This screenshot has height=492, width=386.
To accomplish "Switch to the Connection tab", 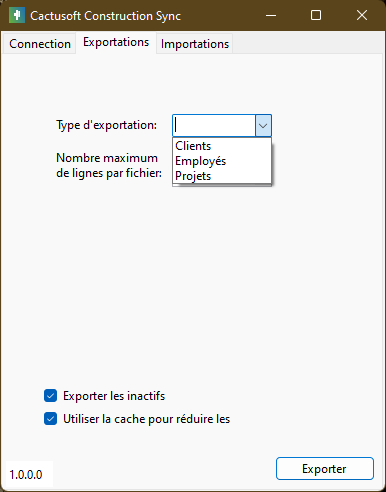I will 40,44.
